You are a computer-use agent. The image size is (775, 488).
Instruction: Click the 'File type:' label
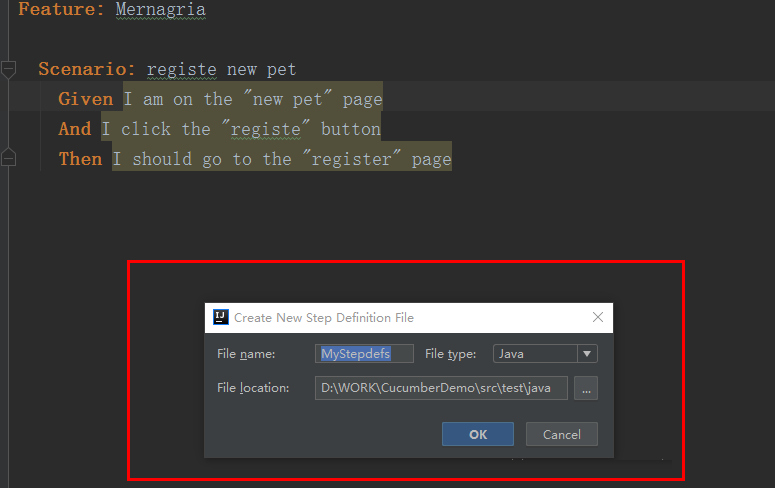pos(450,354)
